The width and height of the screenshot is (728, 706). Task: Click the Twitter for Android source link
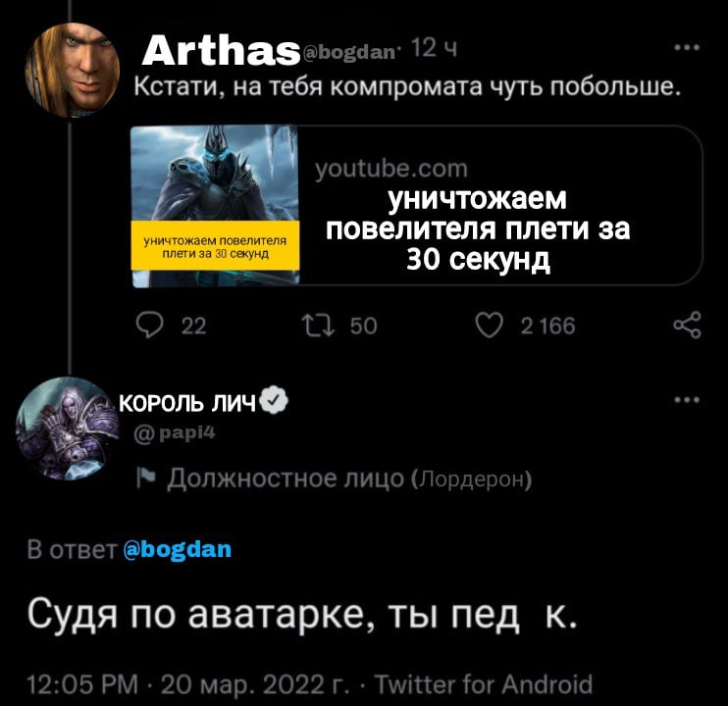click(x=484, y=683)
